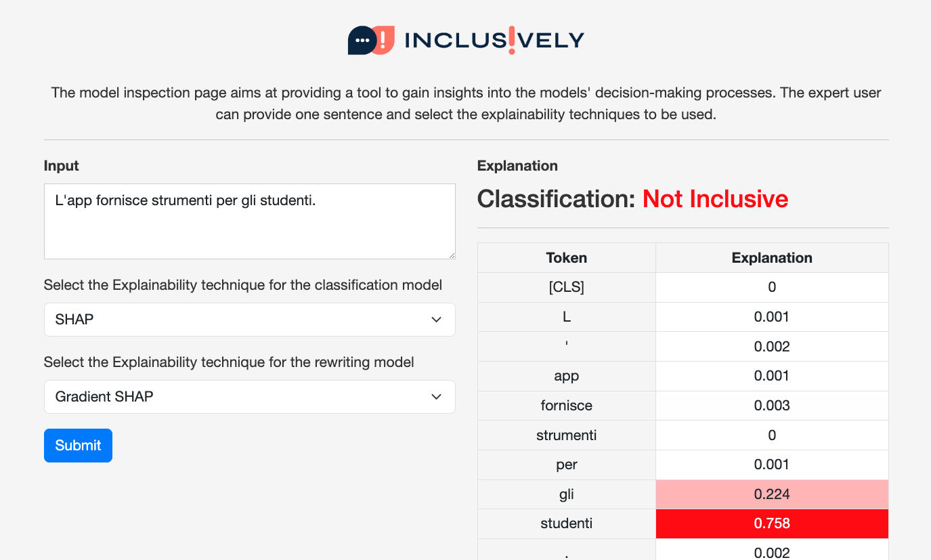Click the 0.003 explanation value for fornisce
The image size is (931, 560).
coord(772,406)
